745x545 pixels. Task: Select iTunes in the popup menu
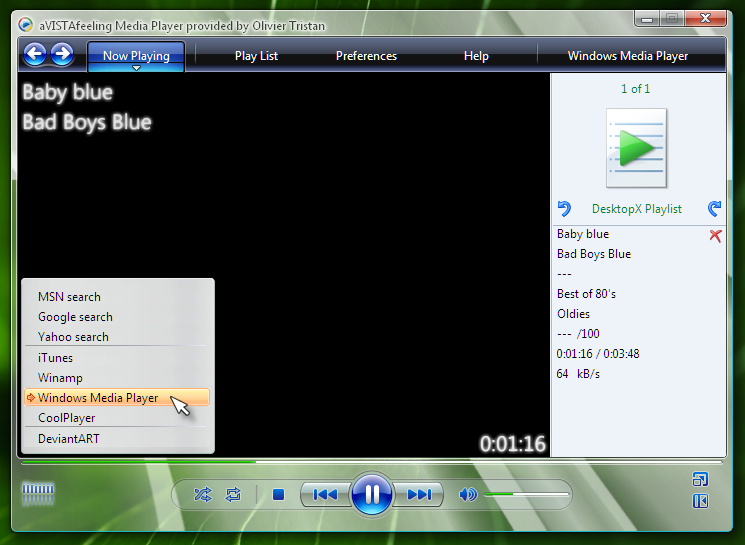click(x=117, y=358)
